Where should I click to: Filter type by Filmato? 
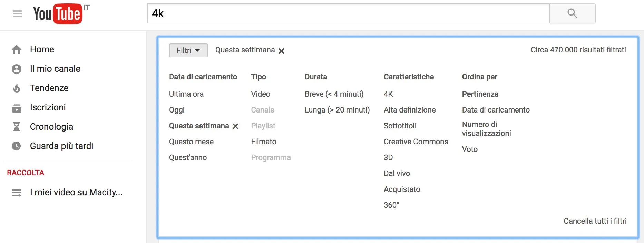[264, 142]
